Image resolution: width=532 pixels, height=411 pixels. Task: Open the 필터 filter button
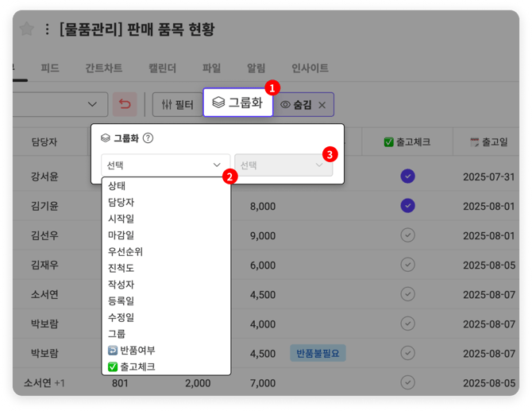click(173, 104)
